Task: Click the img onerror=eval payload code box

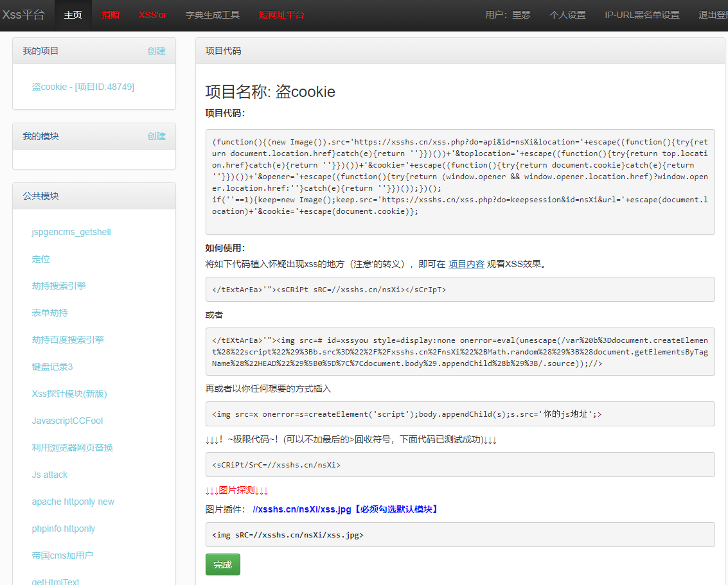Action: pyautogui.click(x=460, y=352)
